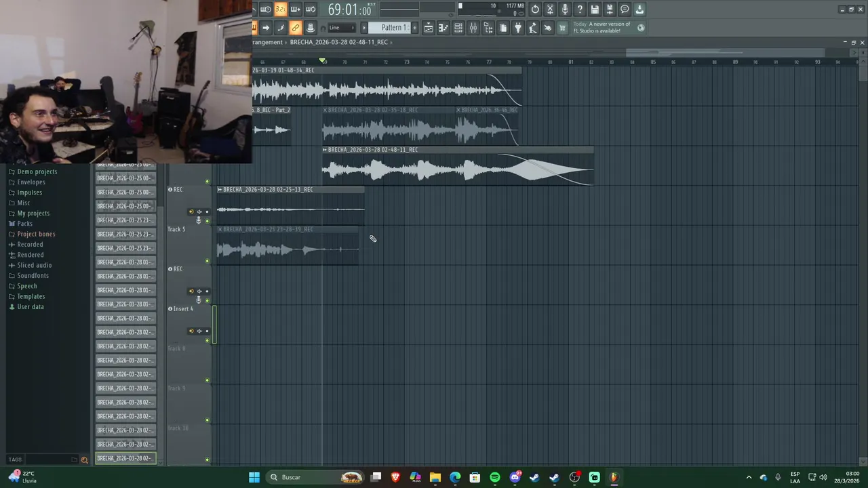
Task: Toggle the wait for input button
Action: [x=266, y=9]
